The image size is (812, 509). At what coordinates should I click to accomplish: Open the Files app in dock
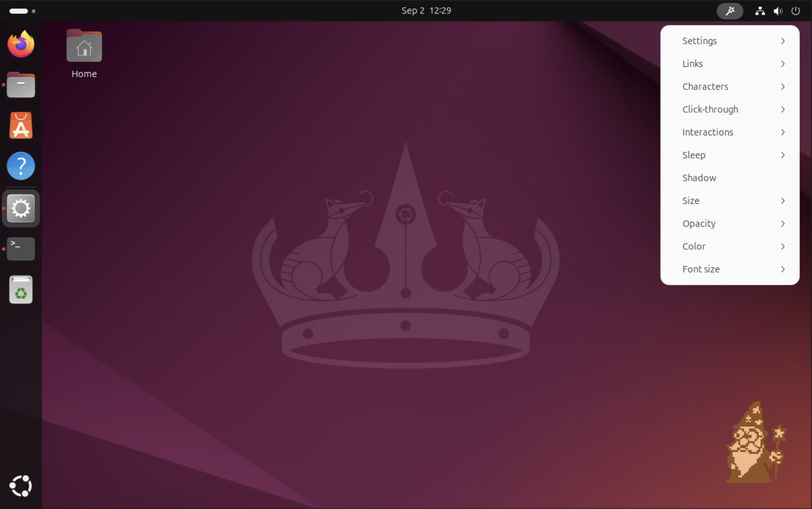(21, 85)
